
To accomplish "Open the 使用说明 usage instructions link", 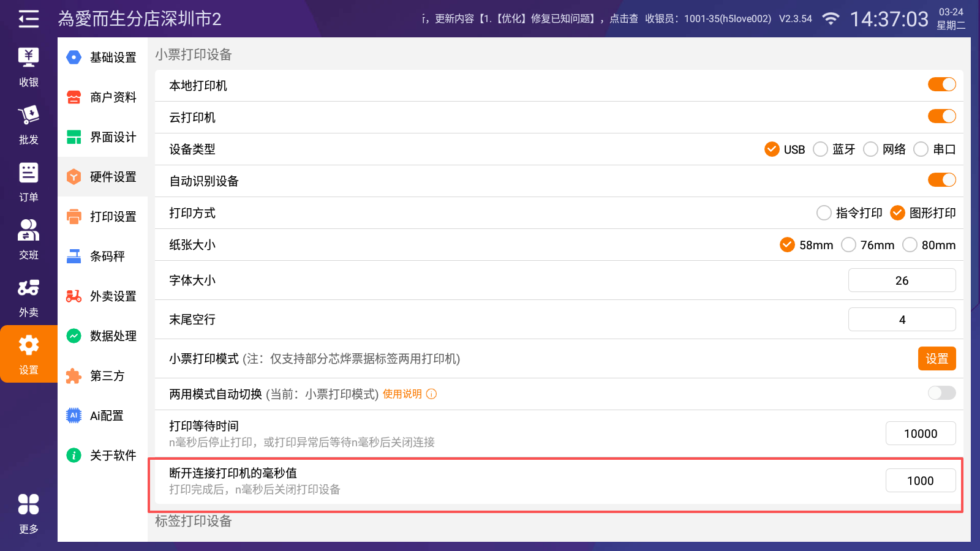I will pos(402,394).
